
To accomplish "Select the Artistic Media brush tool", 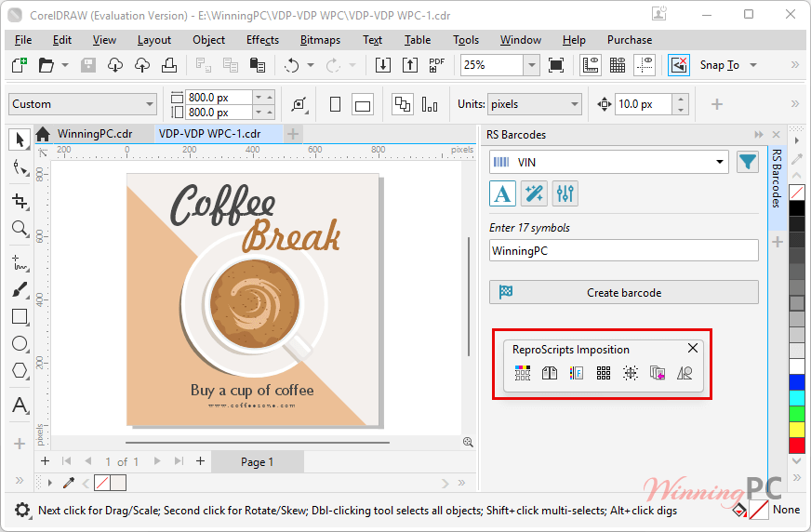I will (x=20, y=289).
